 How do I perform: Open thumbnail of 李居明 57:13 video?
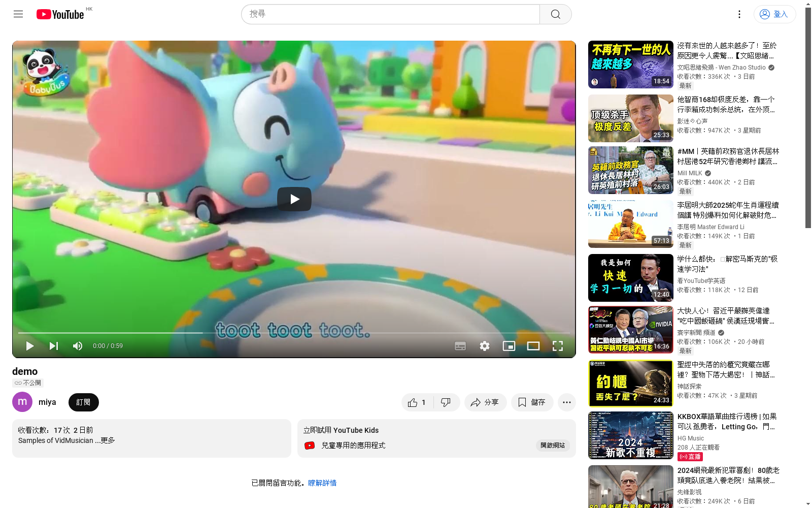631,224
